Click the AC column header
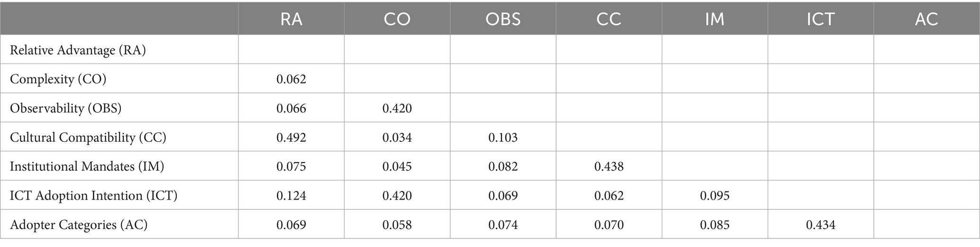Screen dimensions: 980x247 pyautogui.click(x=926, y=19)
